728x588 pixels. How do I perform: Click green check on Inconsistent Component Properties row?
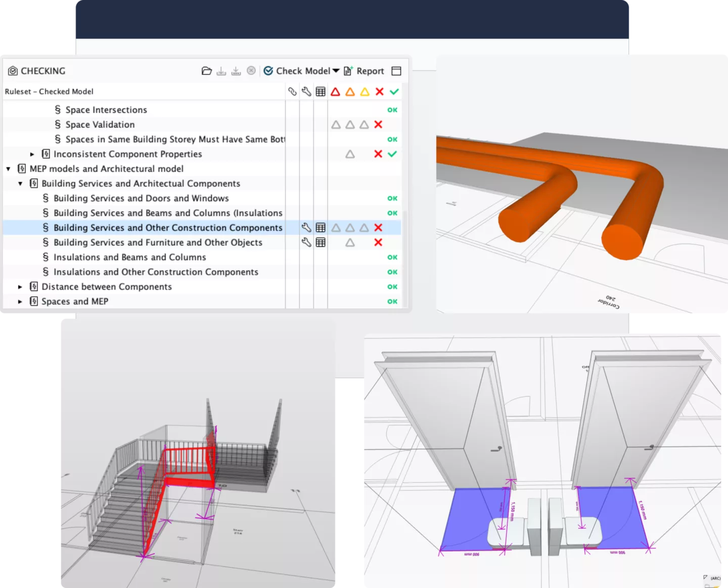(392, 154)
